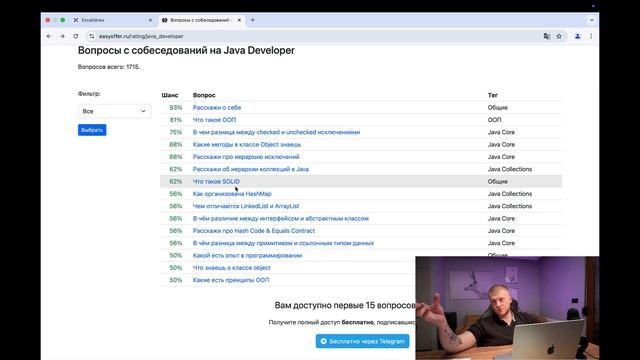Open the browser profile icon
The height and width of the screenshot is (360, 640).
(578, 36)
